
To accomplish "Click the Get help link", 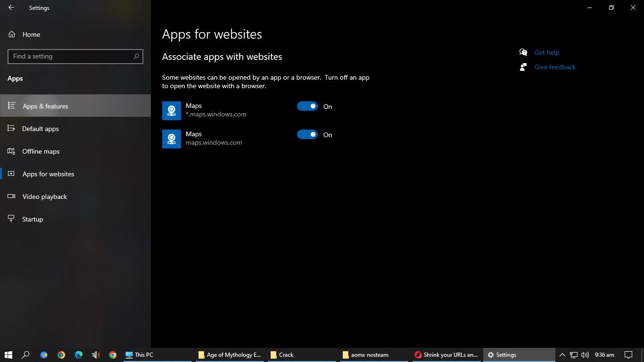I will coord(546,52).
